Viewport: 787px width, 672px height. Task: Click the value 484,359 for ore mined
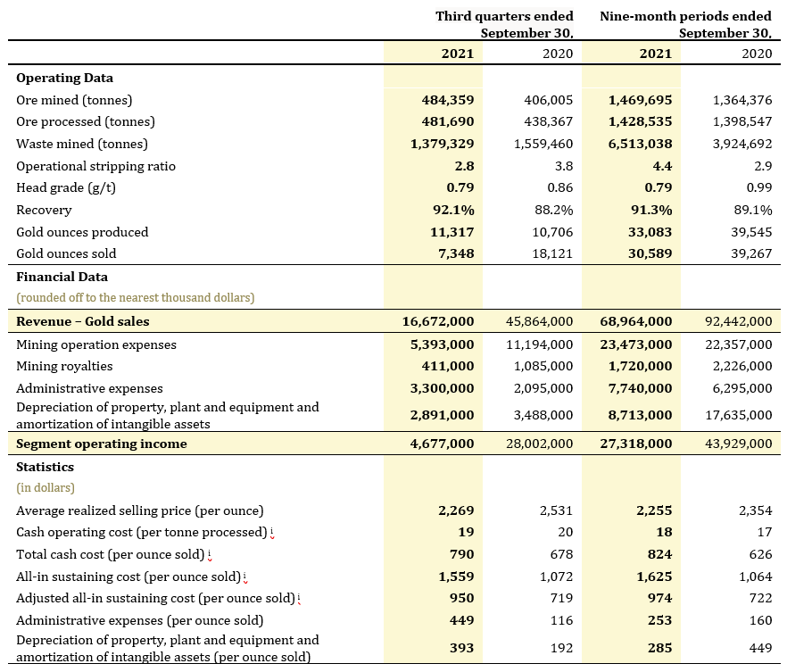tap(448, 100)
